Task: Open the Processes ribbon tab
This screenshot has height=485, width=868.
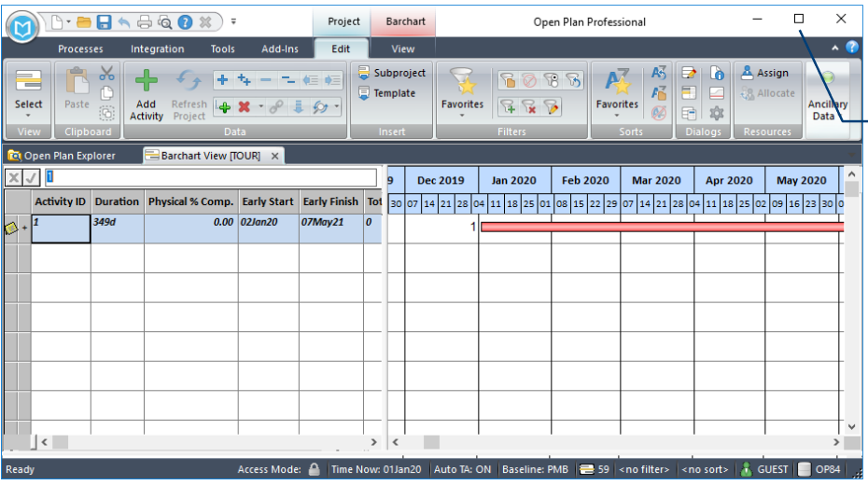Action: pos(80,48)
